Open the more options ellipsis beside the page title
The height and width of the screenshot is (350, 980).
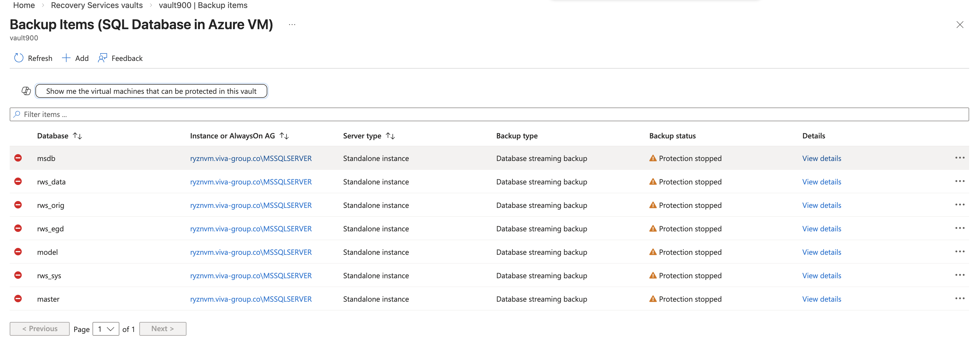tap(292, 25)
